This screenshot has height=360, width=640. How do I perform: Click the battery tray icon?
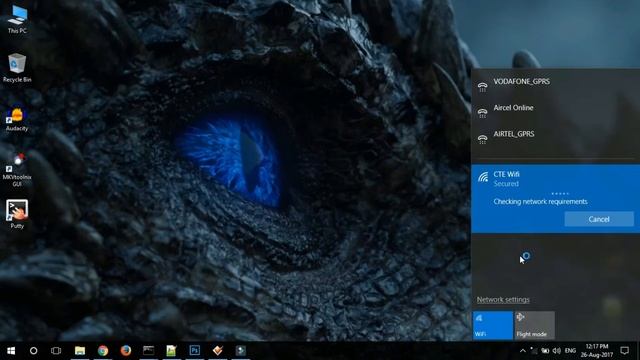tap(545, 351)
